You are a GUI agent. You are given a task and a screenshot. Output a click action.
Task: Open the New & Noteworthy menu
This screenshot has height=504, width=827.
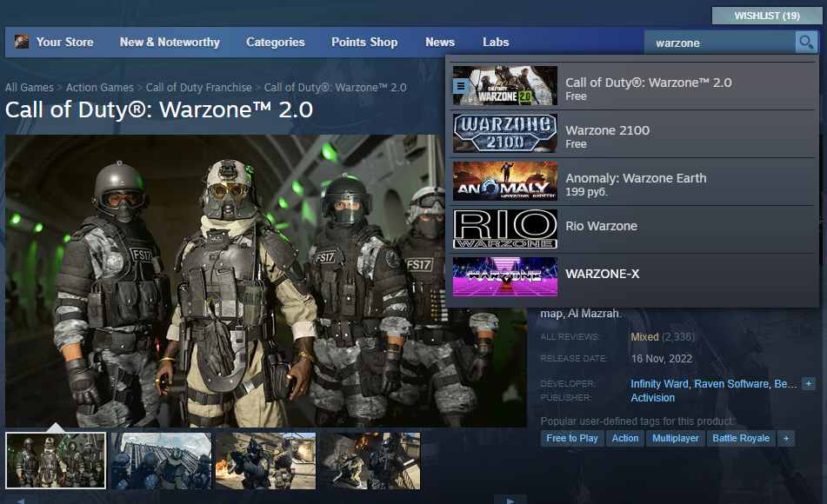170,42
